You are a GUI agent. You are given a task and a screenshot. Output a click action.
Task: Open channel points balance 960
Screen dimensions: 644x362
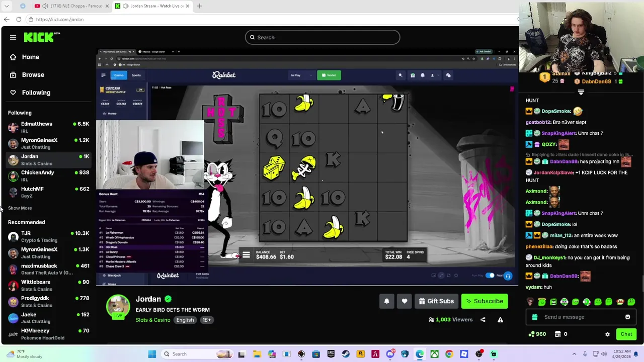point(537,334)
